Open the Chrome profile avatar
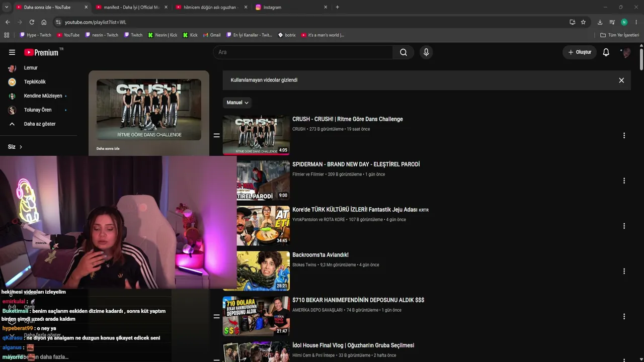The width and height of the screenshot is (644, 362). (x=624, y=22)
